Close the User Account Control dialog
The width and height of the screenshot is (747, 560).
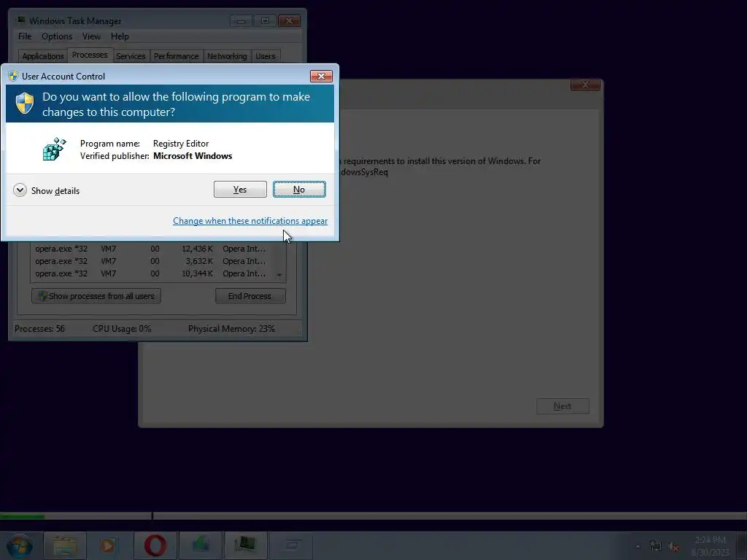click(x=321, y=76)
